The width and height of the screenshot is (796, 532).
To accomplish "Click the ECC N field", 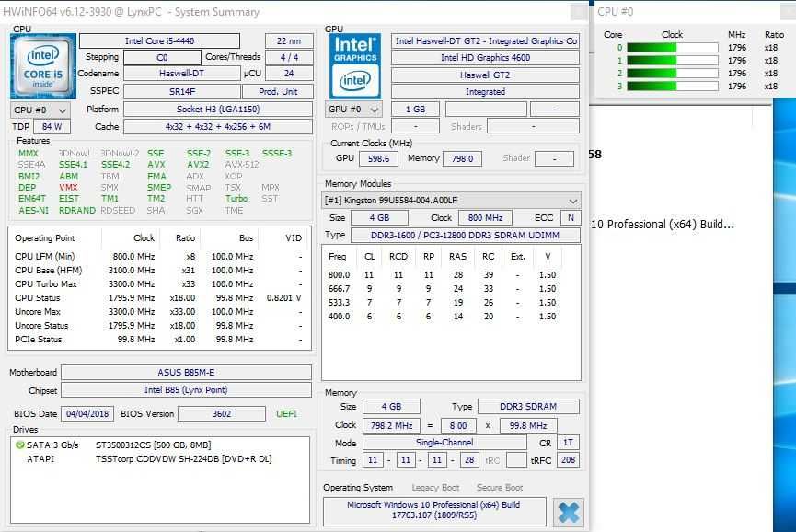I will click(571, 218).
